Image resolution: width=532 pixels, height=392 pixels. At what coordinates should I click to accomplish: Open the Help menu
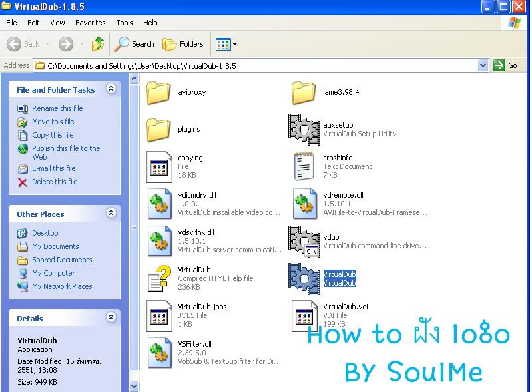150,23
